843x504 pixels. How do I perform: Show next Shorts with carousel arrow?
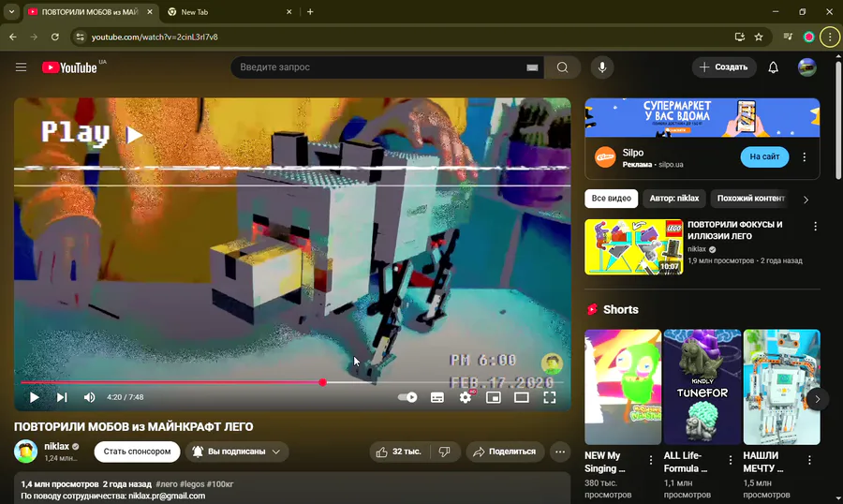coord(817,399)
